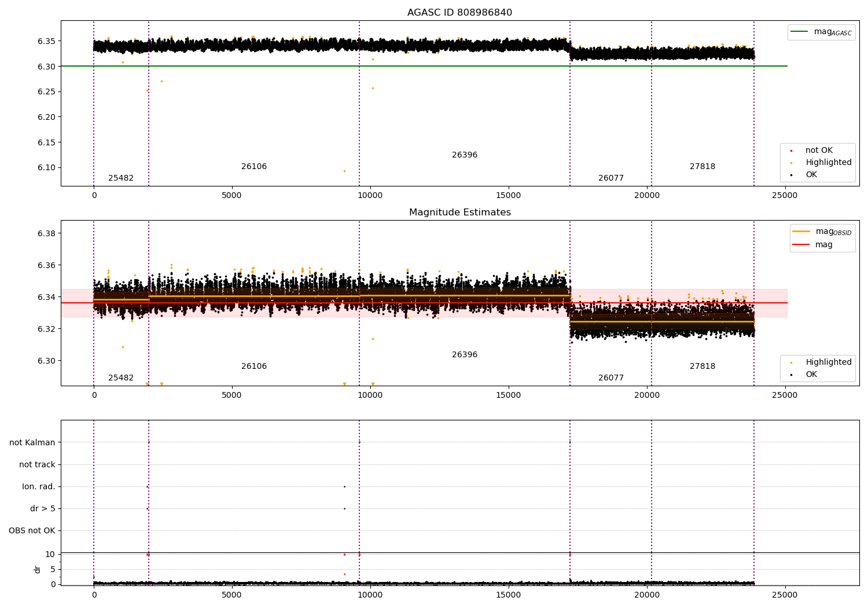
Task: Select the green mag AGASC legend entry
Action: pyautogui.click(x=821, y=32)
